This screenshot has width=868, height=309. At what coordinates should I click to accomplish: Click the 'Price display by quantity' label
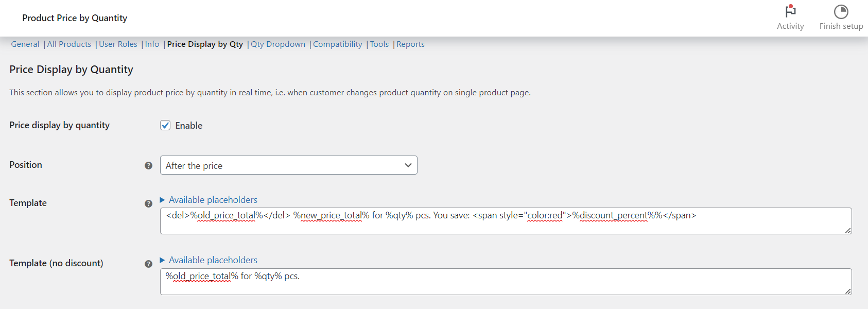coord(59,125)
